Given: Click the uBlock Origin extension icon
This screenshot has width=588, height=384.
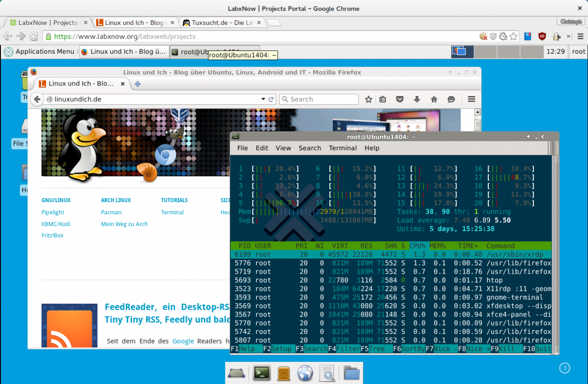Looking at the screenshot, I should 542,36.
